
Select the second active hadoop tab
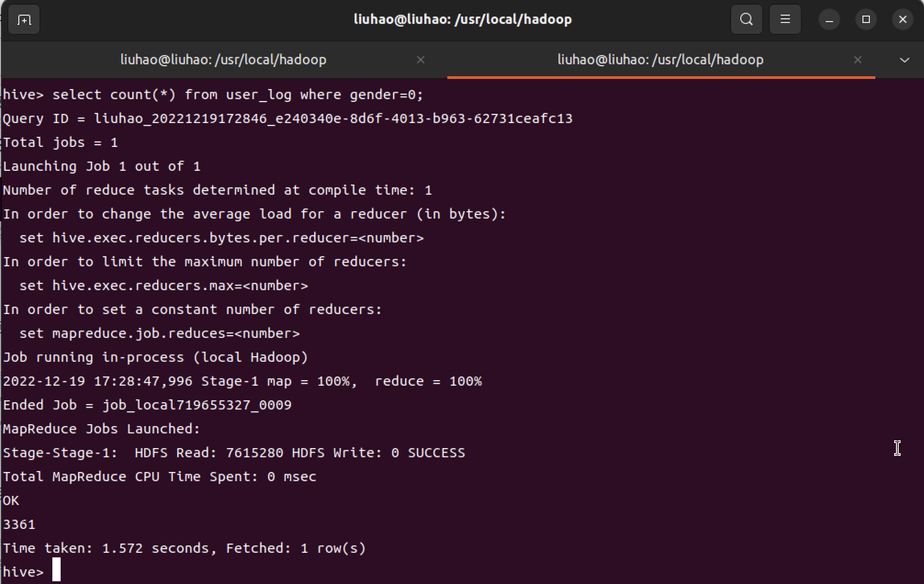pyautogui.click(x=660, y=60)
